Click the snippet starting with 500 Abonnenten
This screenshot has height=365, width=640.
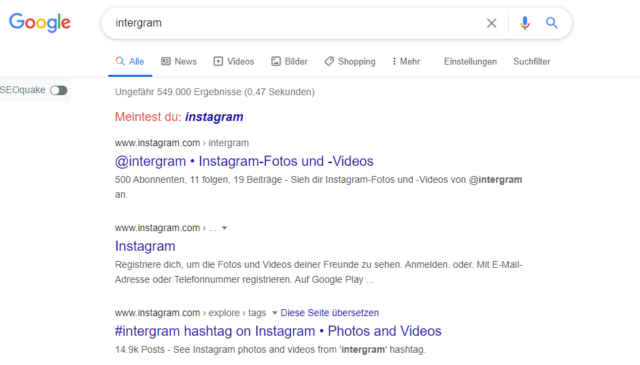point(318,187)
